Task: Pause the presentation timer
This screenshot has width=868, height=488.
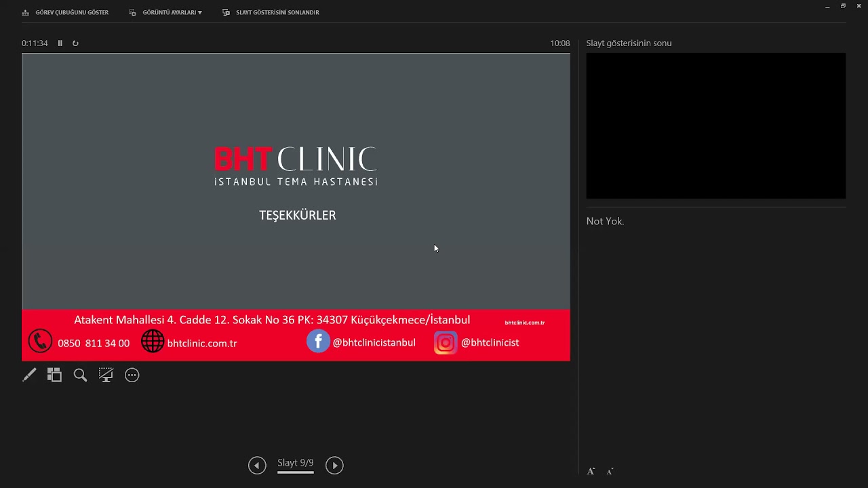Action: [x=60, y=43]
